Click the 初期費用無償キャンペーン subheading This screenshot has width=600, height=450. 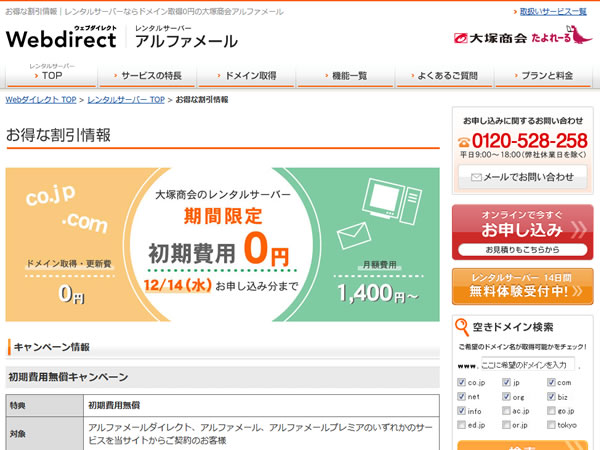pos(68,377)
